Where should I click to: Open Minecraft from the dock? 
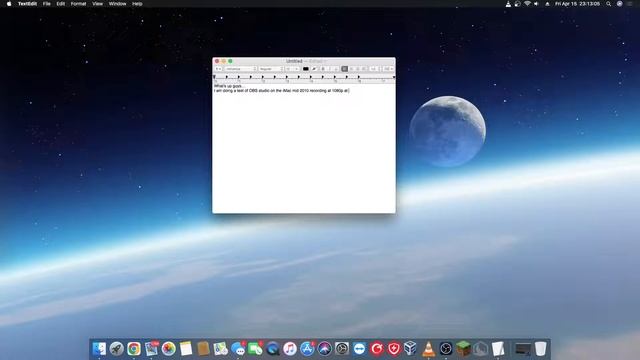click(x=463, y=349)
